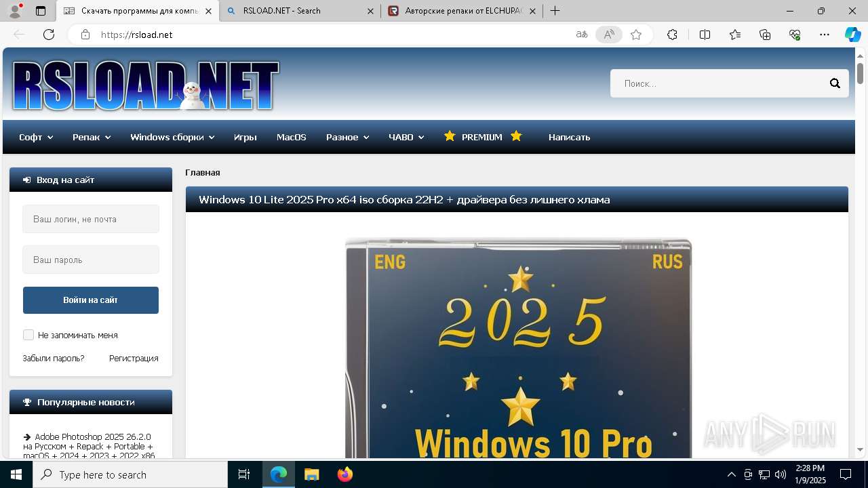Follow the 'Регистрация' link
The width and height of the screenshot is (868, 488).
[134, 358]
